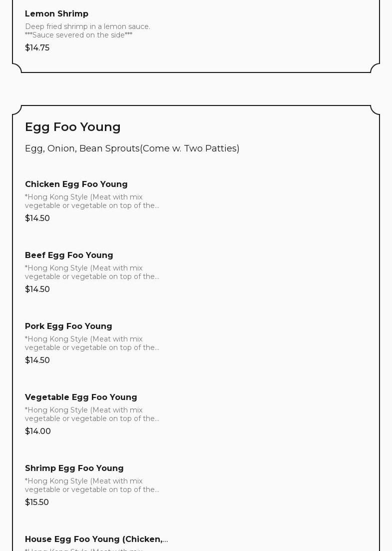Screen dimensions: 392x551
Task: Click the Beef Egg Foo Young price
Action: (37, 289)
